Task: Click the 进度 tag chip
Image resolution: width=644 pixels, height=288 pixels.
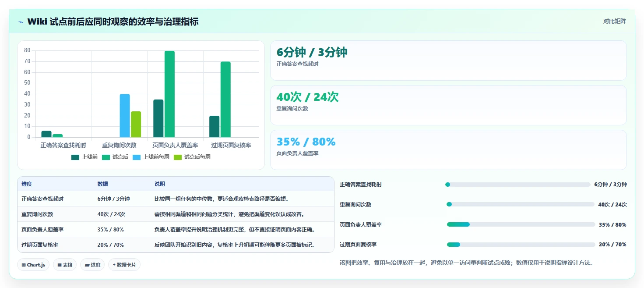Action: pyautogui.click(x=92, y=265)
